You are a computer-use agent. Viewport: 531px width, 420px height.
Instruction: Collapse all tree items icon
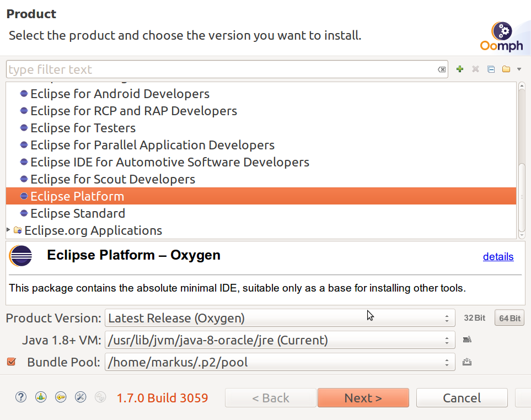coord(491,69)
